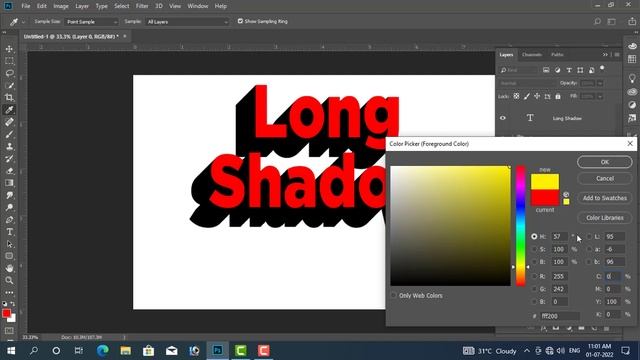Select the L lightness radio button
Screen dimensions: 640x360
[x=589, y=236]
